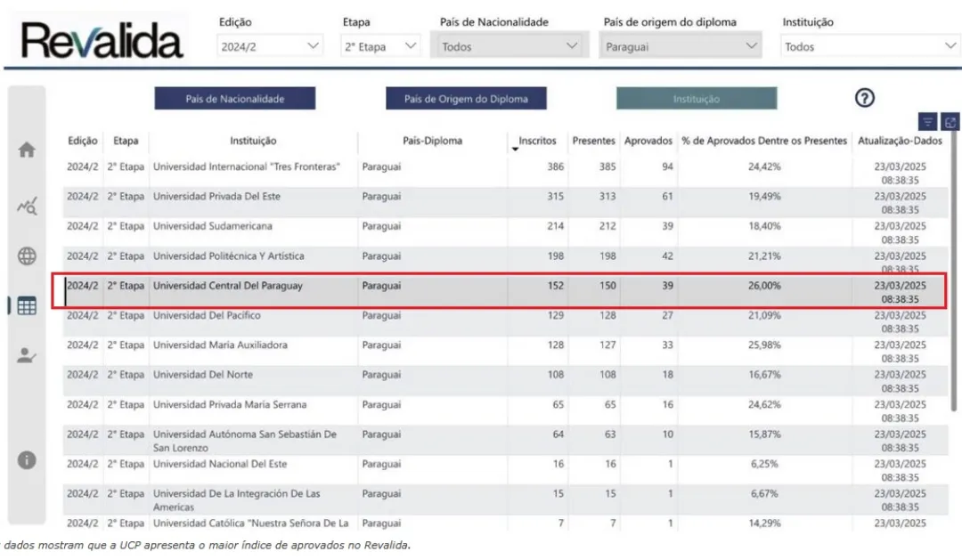This screenshot has height=560, width=962.
Task: Select Universidad De La Integración De Las Americas
Action: [x=506, y=499]
